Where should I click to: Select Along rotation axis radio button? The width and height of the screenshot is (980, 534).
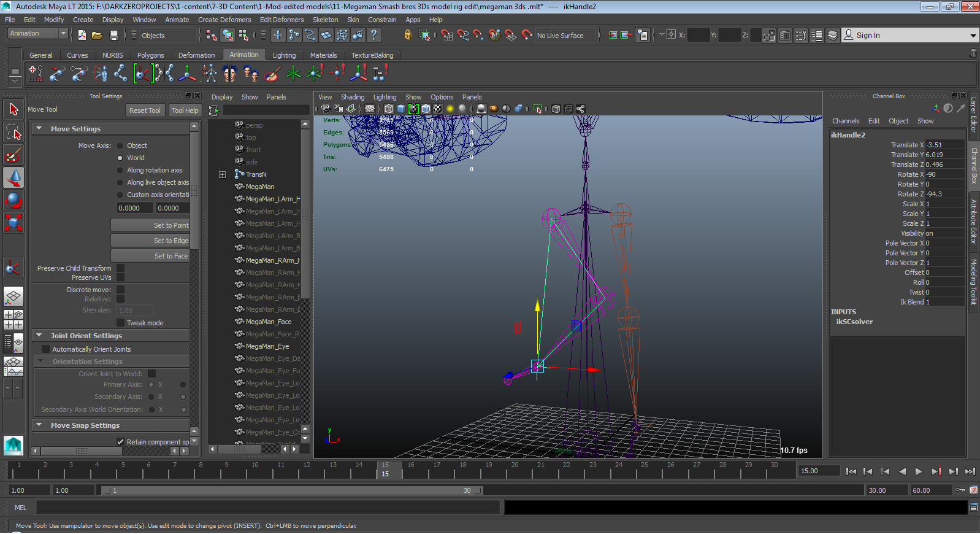click(120, 170)
